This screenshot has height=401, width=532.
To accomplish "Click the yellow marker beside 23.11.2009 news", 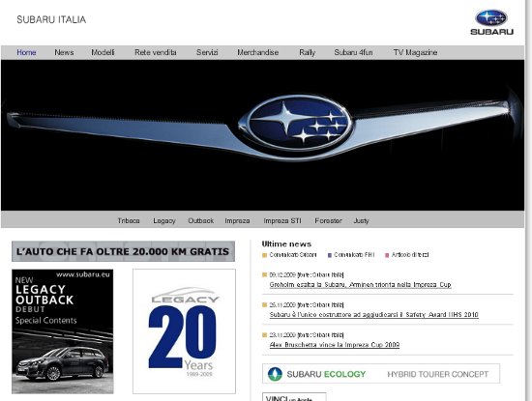I will click(x=265, y=335).
